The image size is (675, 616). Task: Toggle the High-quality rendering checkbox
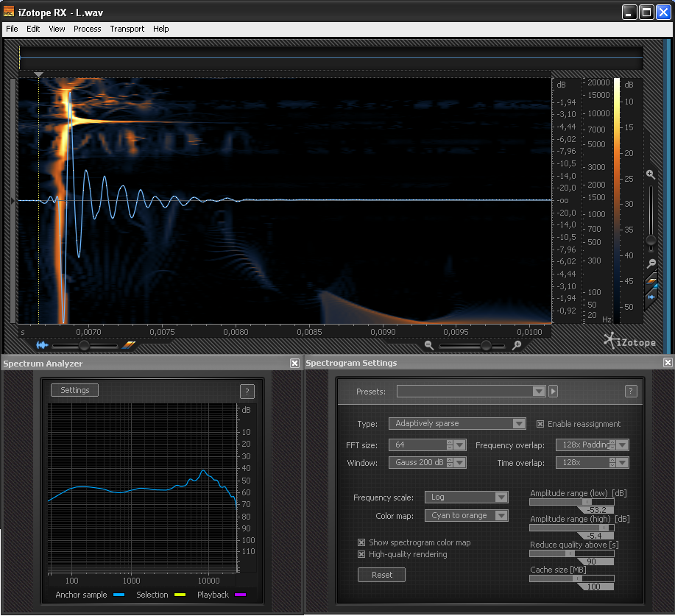point(361,554)
